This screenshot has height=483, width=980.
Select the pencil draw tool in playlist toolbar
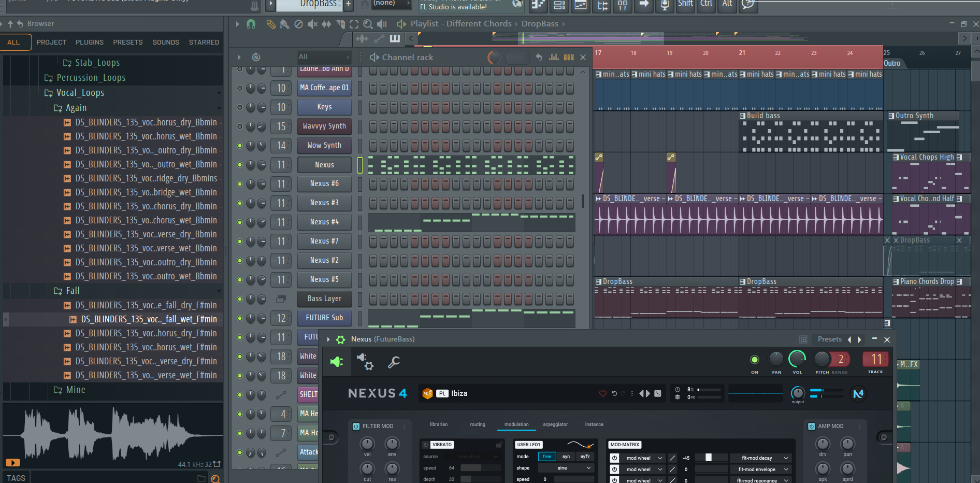click(x=270, y=24)
